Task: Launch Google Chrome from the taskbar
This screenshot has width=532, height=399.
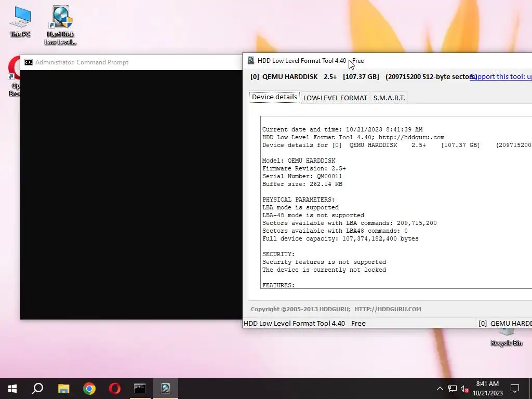Action: pos(89,389)
